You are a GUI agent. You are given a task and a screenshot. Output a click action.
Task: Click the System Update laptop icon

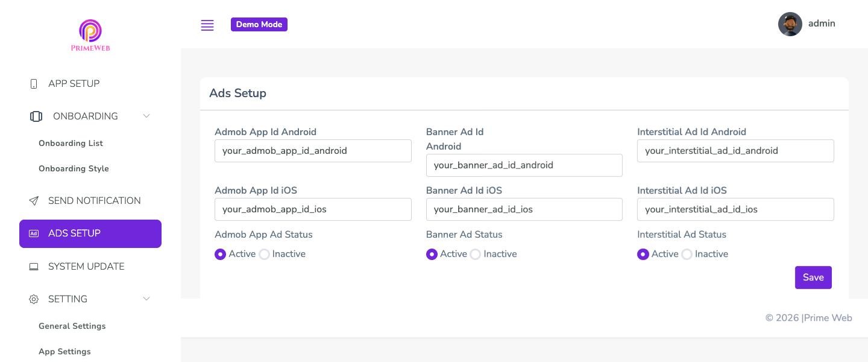pyautogui.click(x=34, y=267)
